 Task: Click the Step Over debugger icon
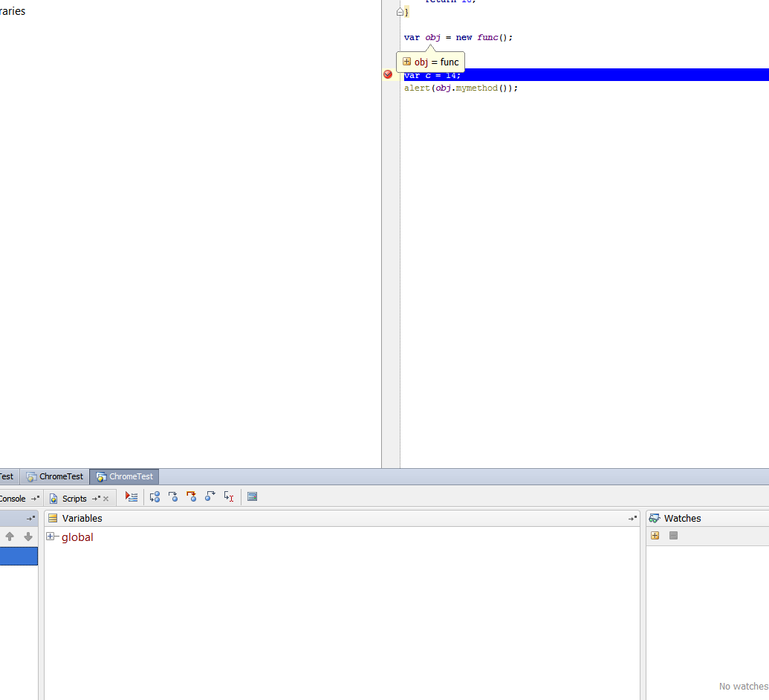coord(155,497)
